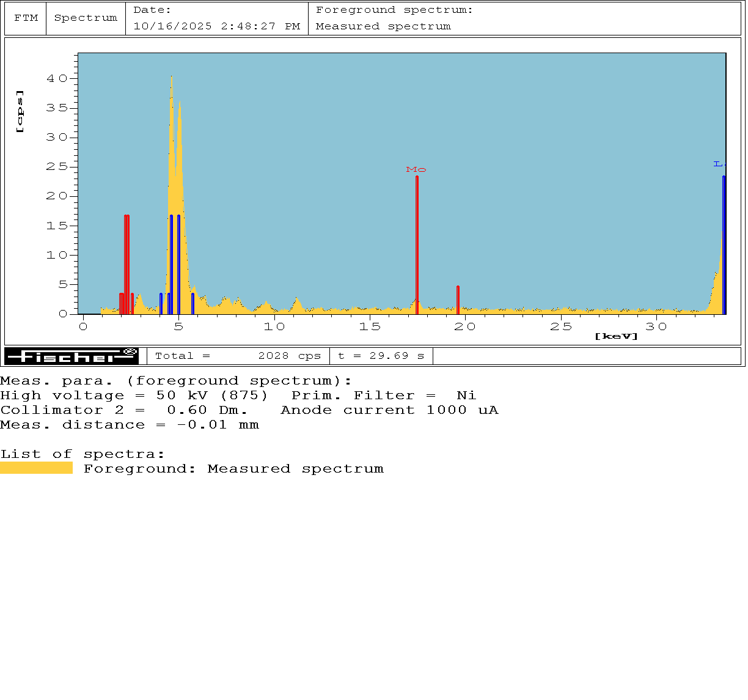
Task: Click the [cps] y-axis unit label
Action: tap(20, 111)
